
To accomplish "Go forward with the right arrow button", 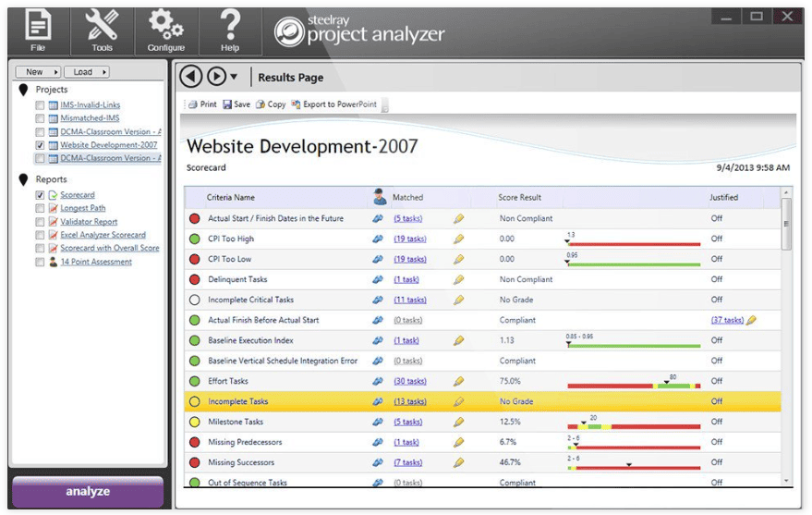I will [x=216, y=77].
